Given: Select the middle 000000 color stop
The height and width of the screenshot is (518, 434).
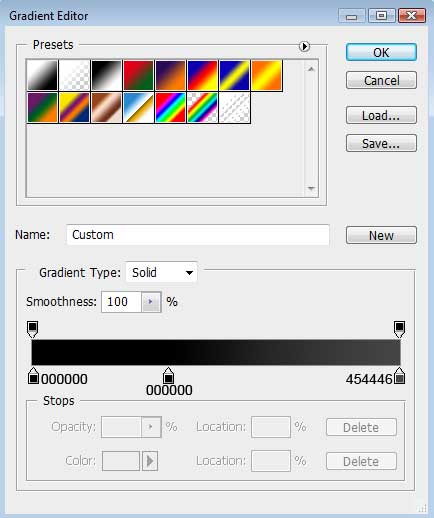Looking at the screenshot, I should pos(168,375).
